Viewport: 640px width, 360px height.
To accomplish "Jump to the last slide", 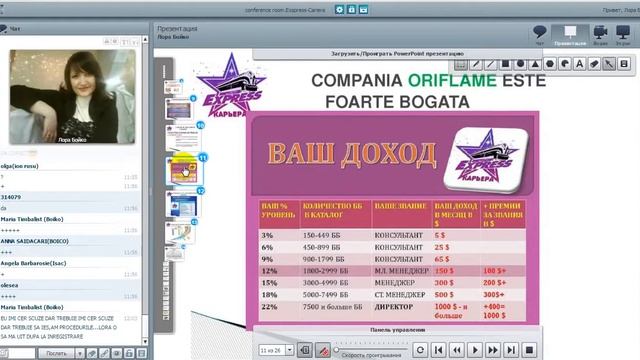I will [511, 350].
